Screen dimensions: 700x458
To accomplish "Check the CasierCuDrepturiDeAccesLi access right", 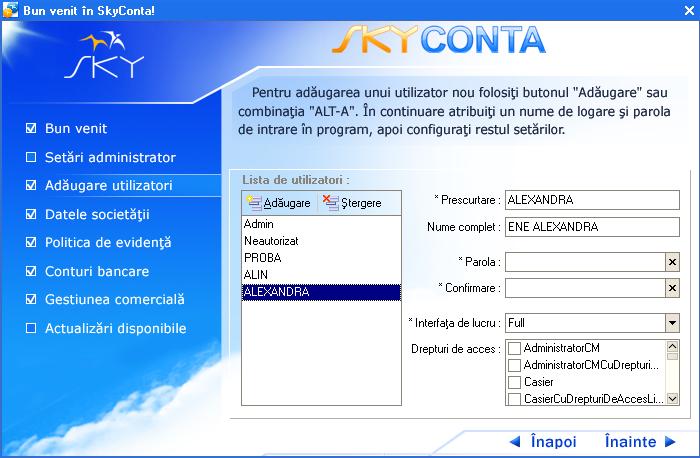I will click(514, 399).
